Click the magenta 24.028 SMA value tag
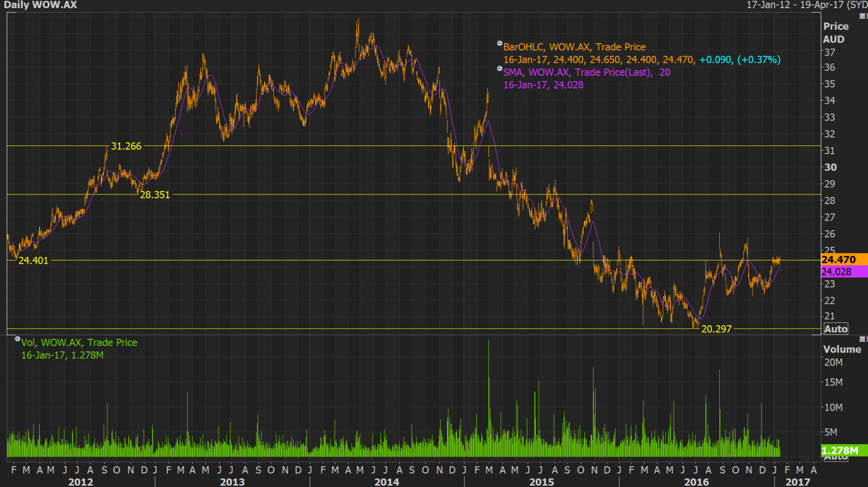The width and height of the screenshot is (868, 487). pos(844,271)
